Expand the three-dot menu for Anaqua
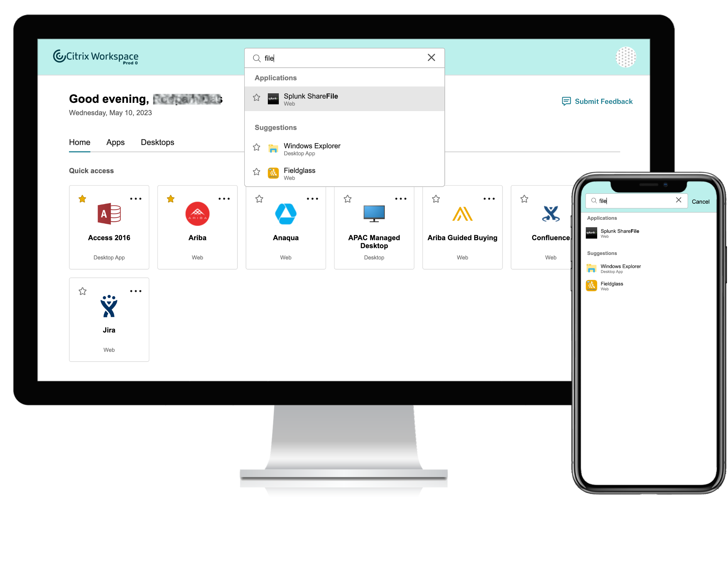Viewport: 728px width, 570px height. [312, 198]
